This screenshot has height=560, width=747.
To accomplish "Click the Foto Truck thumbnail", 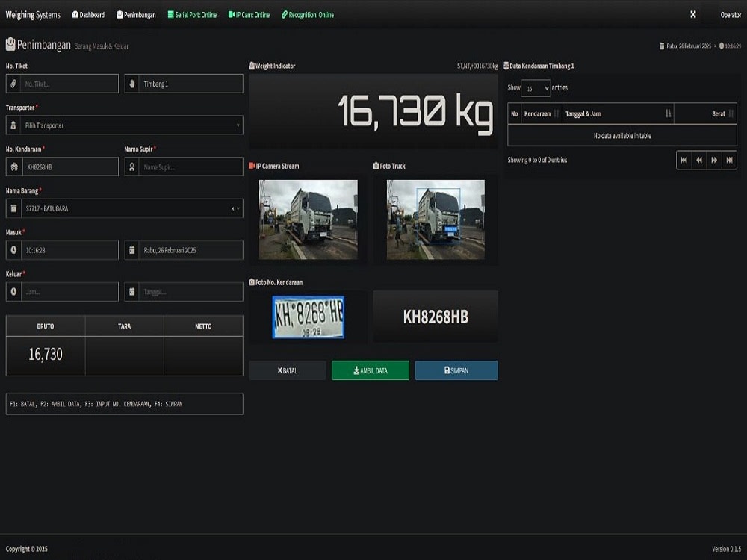I will (x=436, y=220).
